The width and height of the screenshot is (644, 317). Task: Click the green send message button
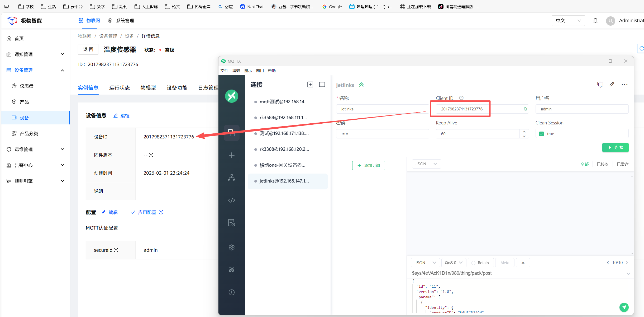pyautogui.click(x=624, y=307)
